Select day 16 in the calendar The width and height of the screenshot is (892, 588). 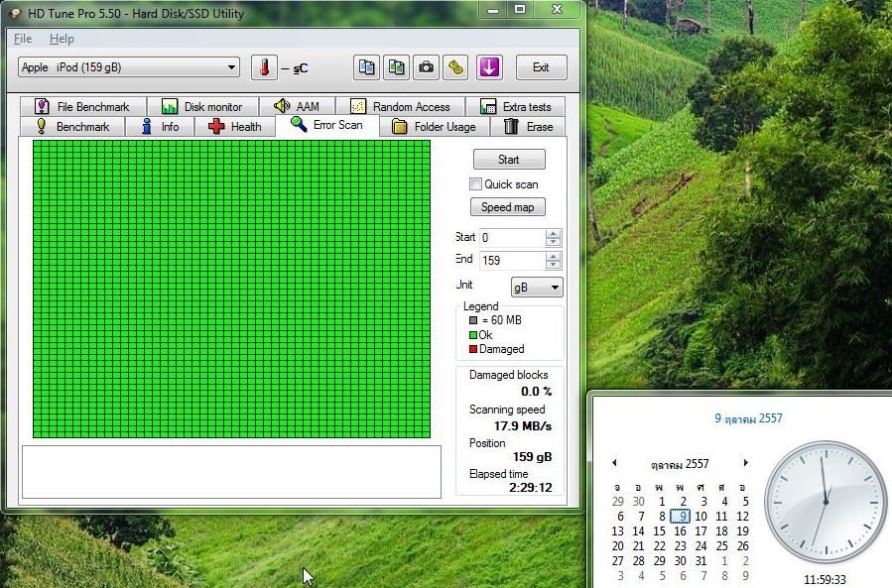pyautogui.click(x=681, y=531)
